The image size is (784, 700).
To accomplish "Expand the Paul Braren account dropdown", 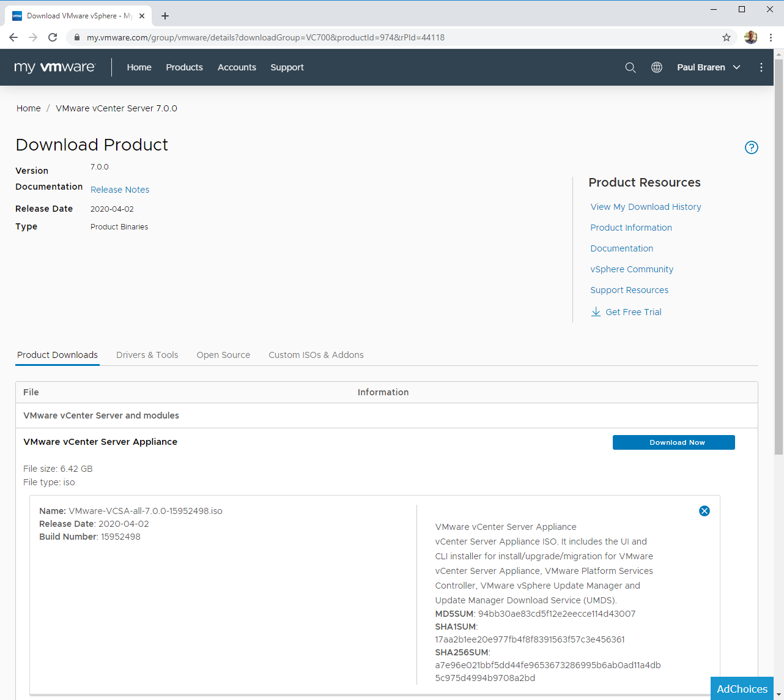I will click(x=709, y=67).
